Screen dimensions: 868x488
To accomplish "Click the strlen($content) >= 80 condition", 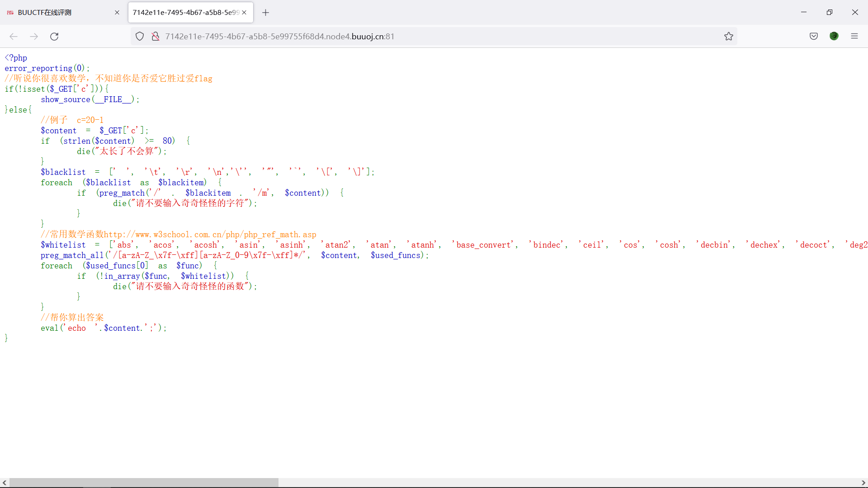I will 115,141.
